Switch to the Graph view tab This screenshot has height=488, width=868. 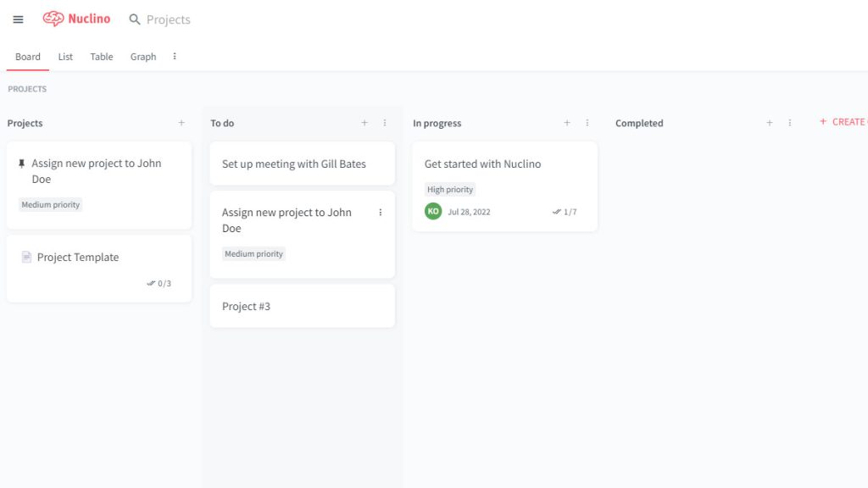[142, 57]
